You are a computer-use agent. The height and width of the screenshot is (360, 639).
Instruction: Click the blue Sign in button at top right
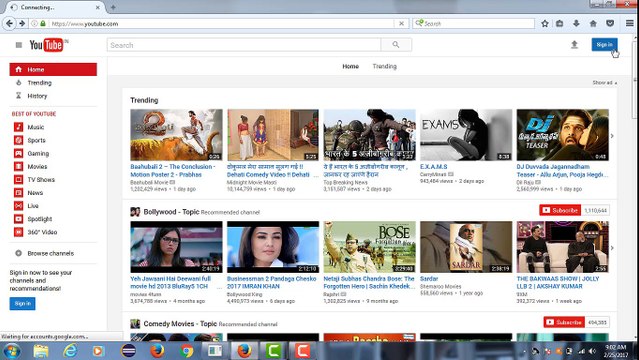click(x=604, y=44)
